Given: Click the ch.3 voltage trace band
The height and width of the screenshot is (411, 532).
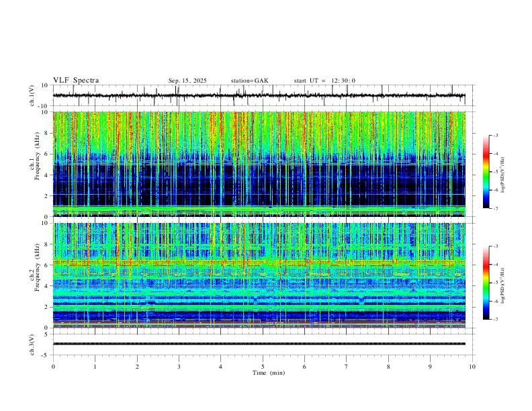Looking at the screenshot, I should coord(259,344).
